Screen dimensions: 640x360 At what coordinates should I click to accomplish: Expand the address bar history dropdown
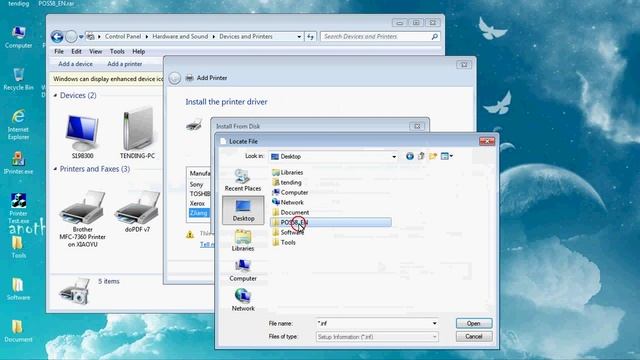tap(299, 37)
